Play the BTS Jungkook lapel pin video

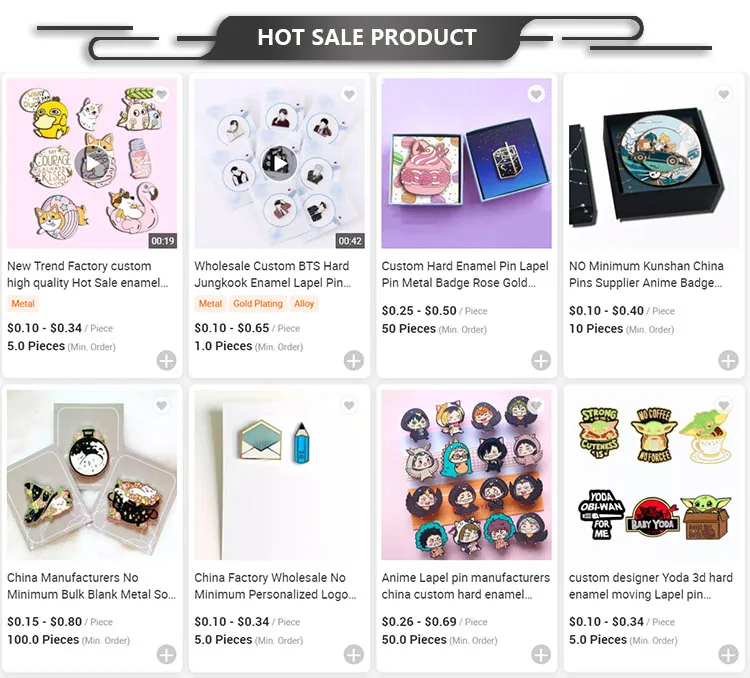[279, 164]
